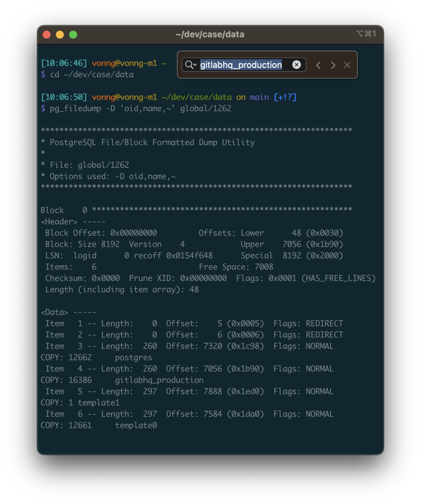Click the Free Space: 7008 value
Screen dimensions: 421x504
pyautogui.click(x=235, y=267)
